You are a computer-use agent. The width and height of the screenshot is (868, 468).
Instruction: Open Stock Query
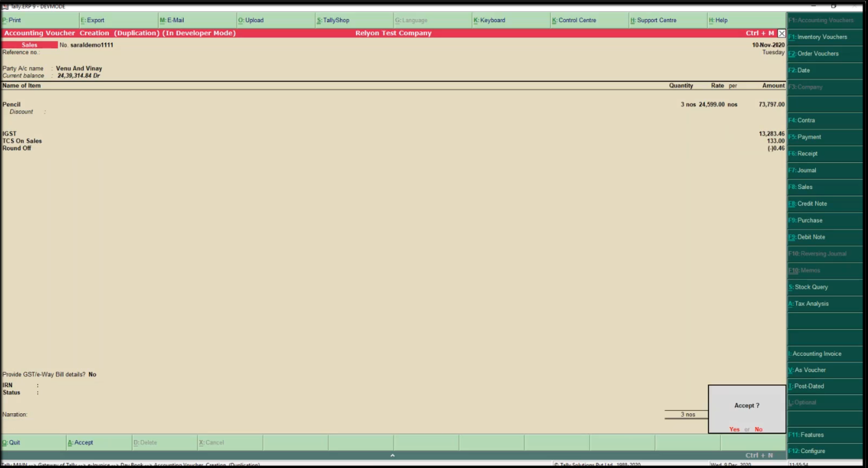point(825,287)
